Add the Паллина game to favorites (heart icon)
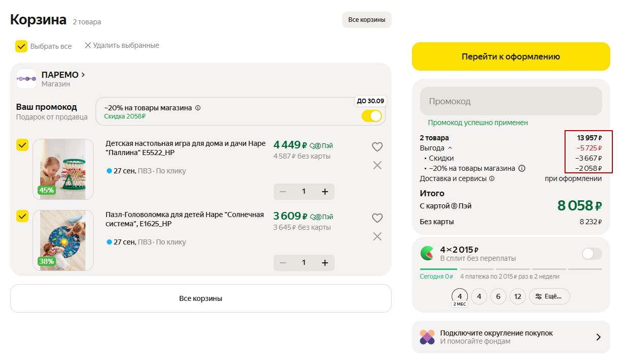 pos(377,147)
